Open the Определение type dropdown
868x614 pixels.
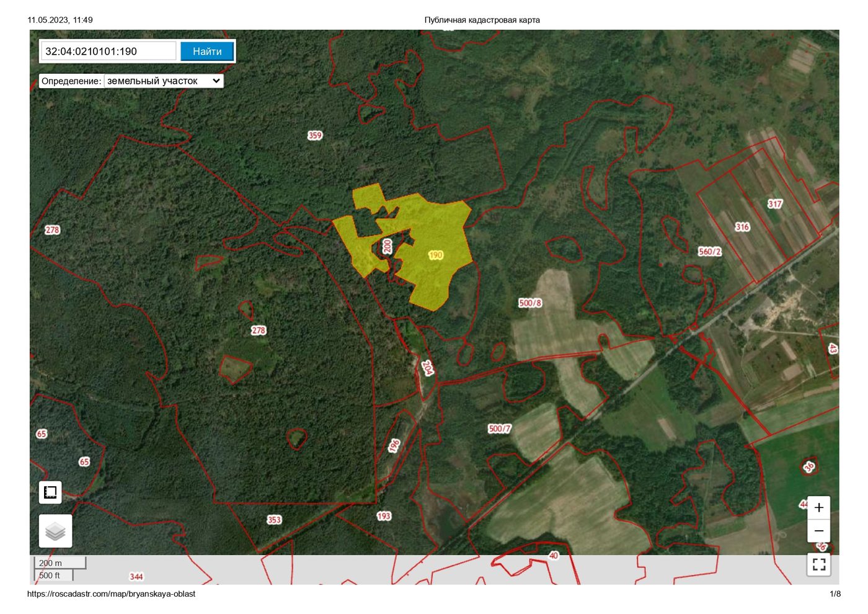[164, 81]
